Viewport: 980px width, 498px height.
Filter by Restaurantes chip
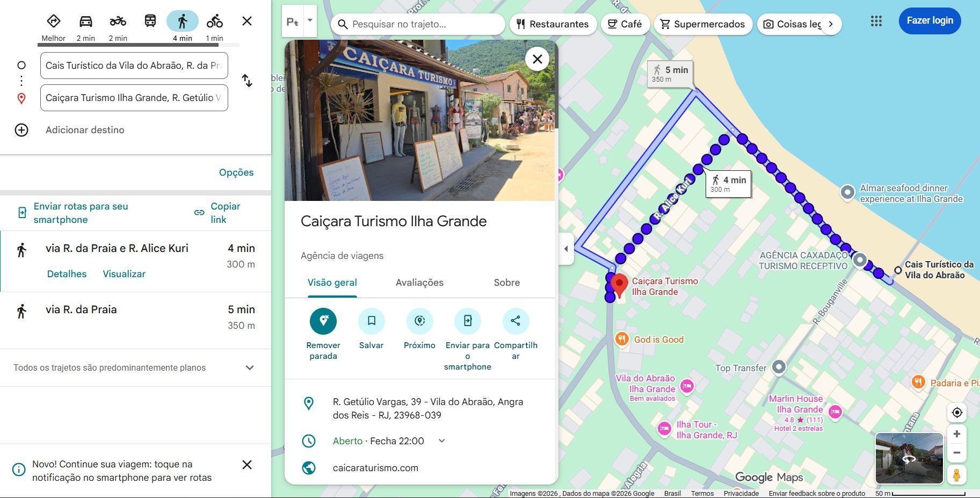553,24
